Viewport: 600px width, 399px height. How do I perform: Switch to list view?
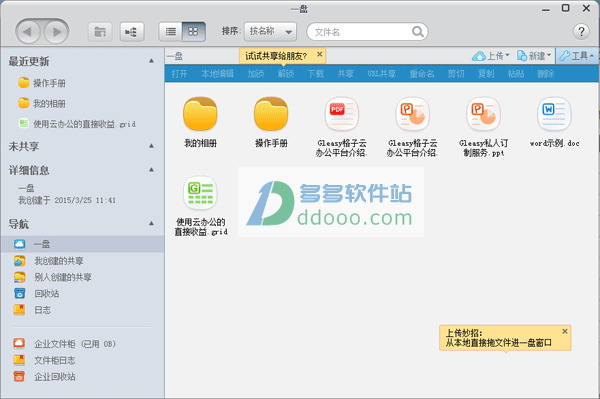(x=171, y=32)
